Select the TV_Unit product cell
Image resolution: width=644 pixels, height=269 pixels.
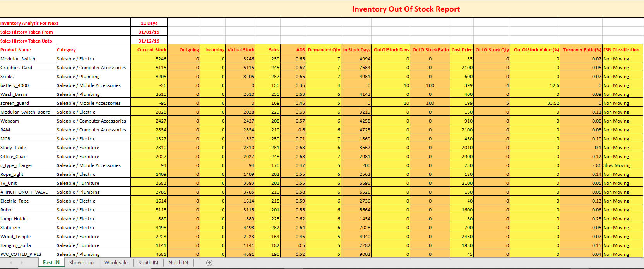coord(28,182)
